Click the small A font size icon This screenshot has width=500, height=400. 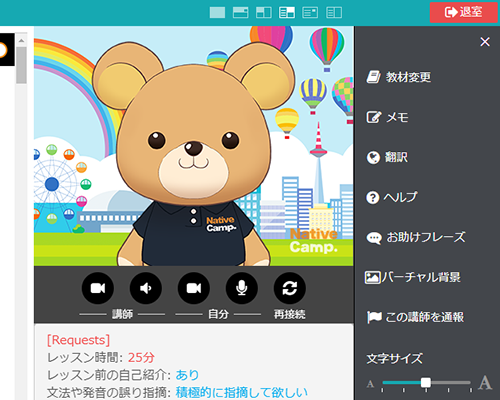[x=370, y=384]
